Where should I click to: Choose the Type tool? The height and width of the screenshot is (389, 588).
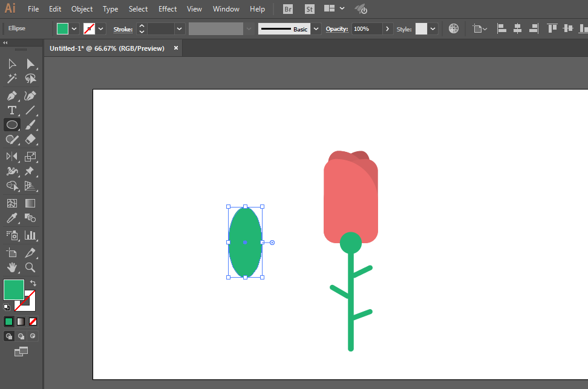click(11, 110)
